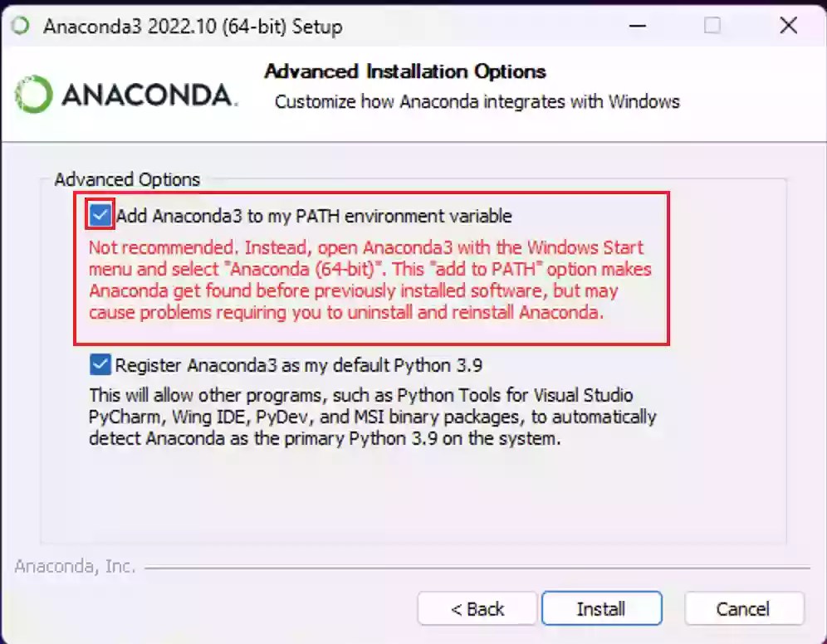Disable Register Anaconda3 as my default Python 3.9

(99, 363)
